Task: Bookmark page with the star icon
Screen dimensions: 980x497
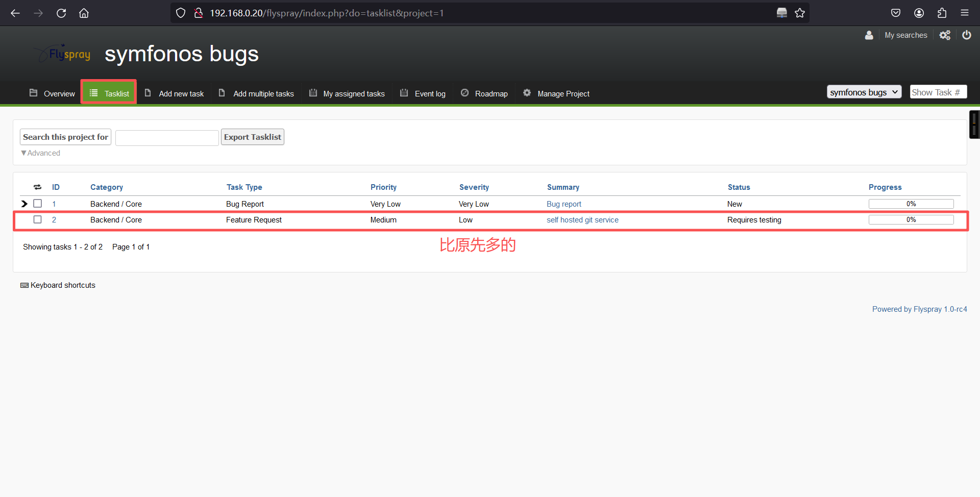Action: pos(800,13)
